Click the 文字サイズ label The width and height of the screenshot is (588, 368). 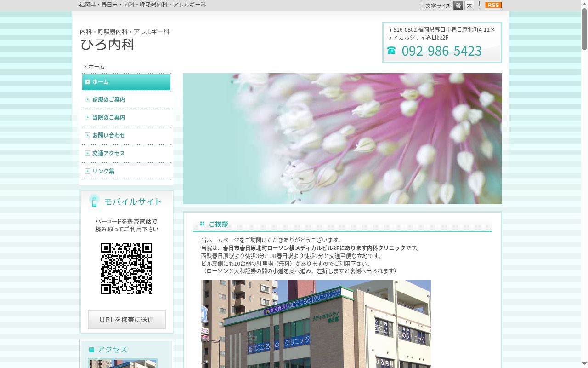tap(438, 6)
